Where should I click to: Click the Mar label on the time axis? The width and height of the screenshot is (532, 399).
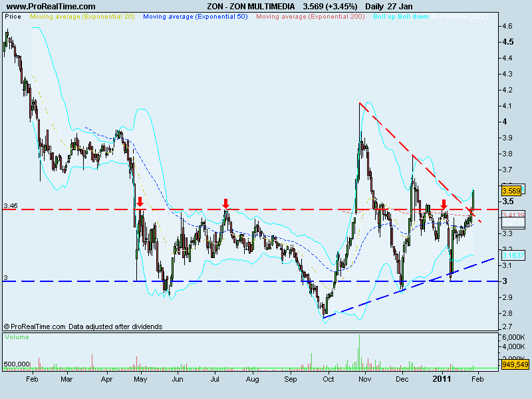point(66,379)
